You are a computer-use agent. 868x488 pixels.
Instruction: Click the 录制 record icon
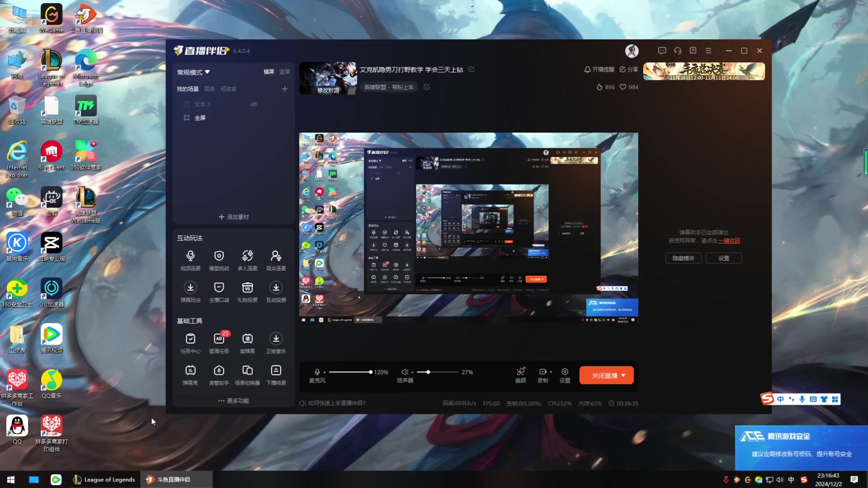pyautogui.click(x=542, y=372)
